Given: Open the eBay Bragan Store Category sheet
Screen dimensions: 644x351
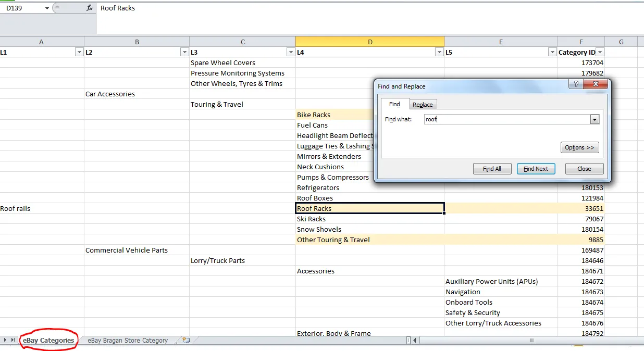Looking at the screenshot, I should point(128,341).
